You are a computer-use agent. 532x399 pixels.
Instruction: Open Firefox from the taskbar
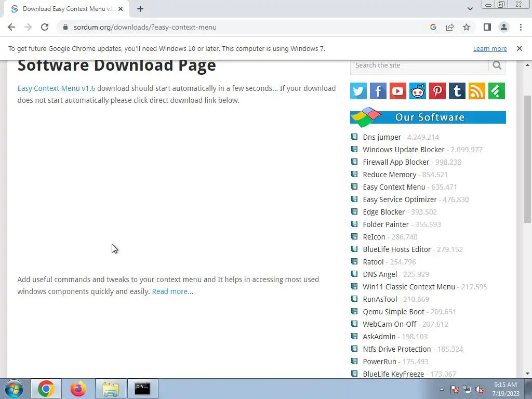(78, 389)
